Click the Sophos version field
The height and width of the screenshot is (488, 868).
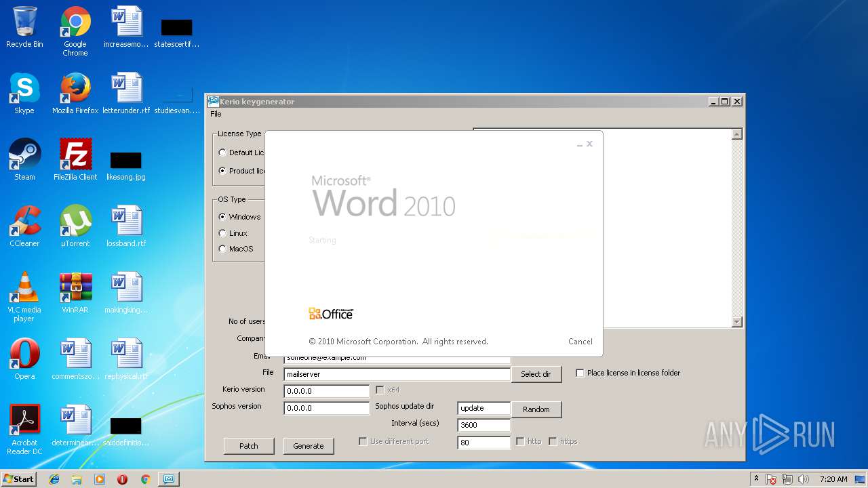[x=326, y=408]
